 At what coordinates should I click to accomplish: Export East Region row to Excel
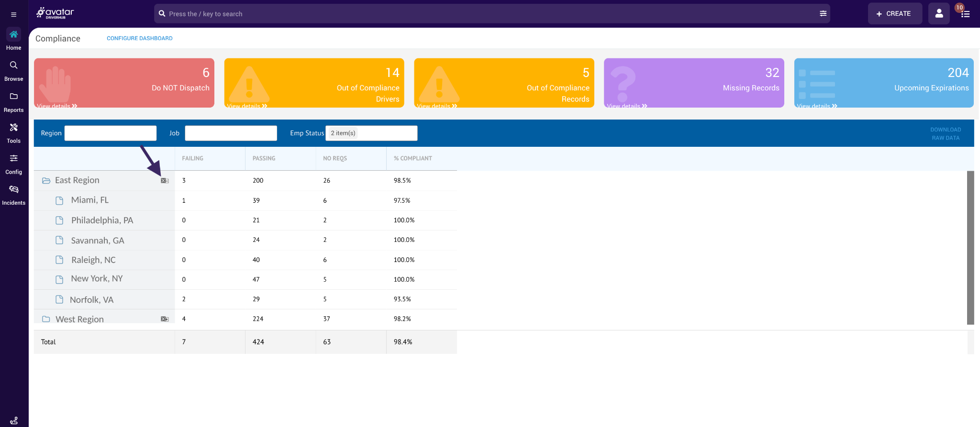click(x=165, y=181)
